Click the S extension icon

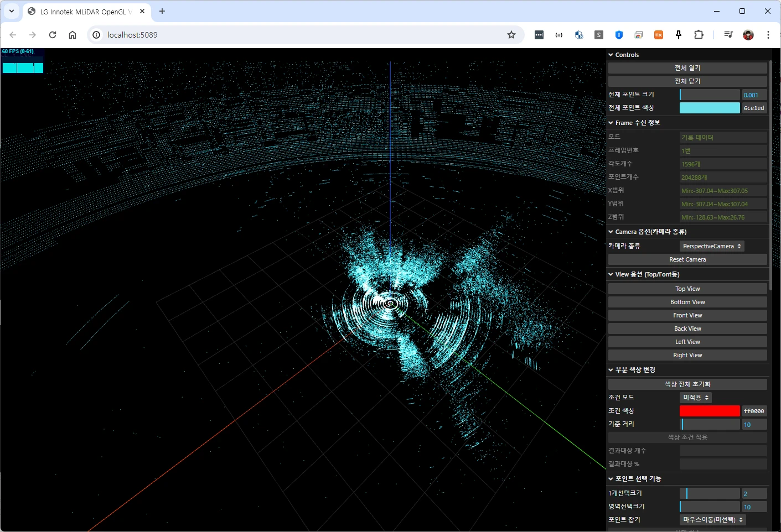[599, 35]
